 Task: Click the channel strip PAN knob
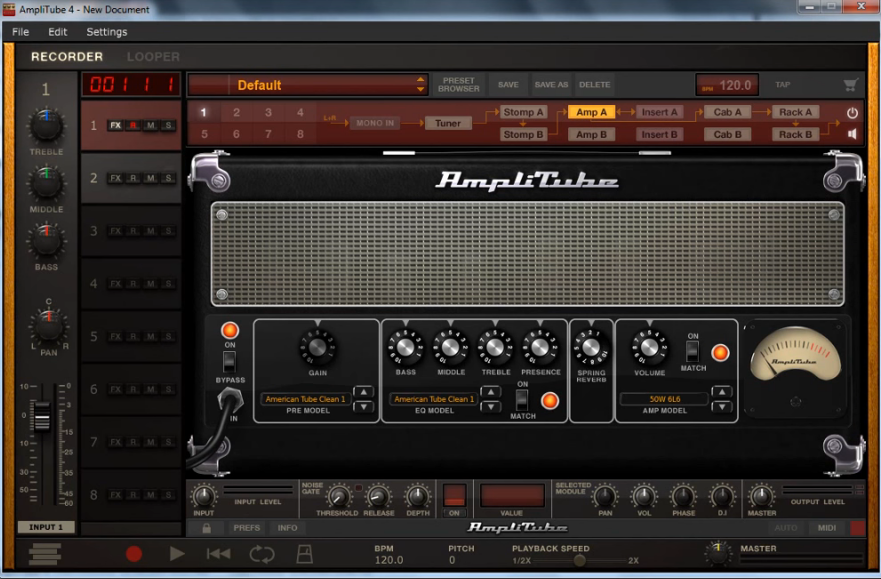coord(49,326)
